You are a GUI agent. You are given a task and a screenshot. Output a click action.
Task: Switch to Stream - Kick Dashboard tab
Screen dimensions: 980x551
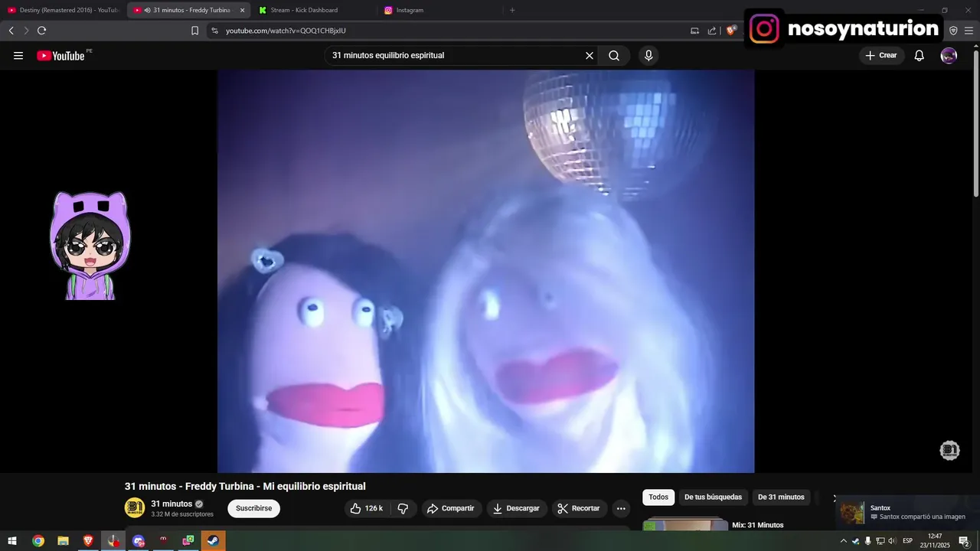(x=313, y=10)
